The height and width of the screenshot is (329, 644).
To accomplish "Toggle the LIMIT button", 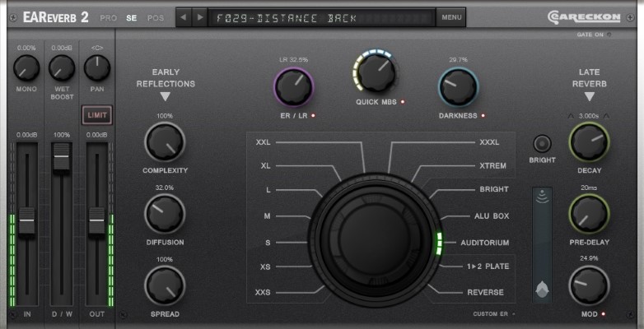I will click(x=97, y=115).
